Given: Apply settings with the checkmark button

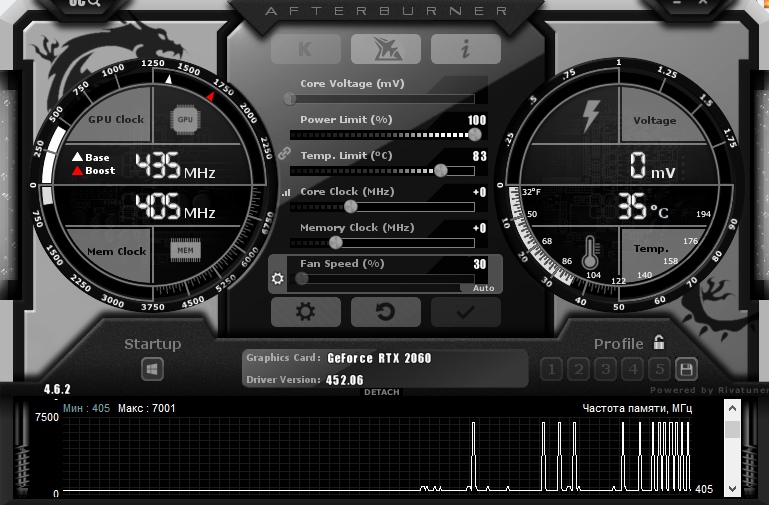Looking at the screenshot, I should click(465, 311).
